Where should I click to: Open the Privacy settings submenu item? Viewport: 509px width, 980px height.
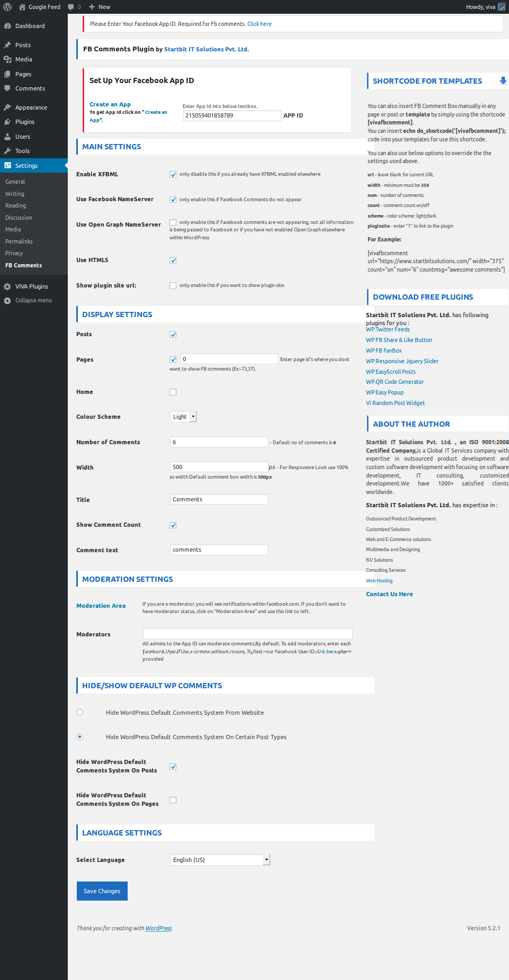point(14,253)
